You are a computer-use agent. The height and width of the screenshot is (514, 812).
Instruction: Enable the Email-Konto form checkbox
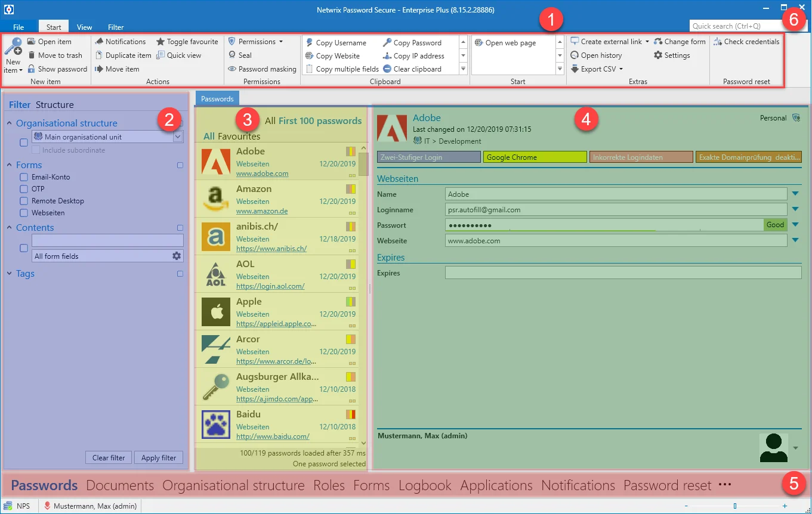24,177
